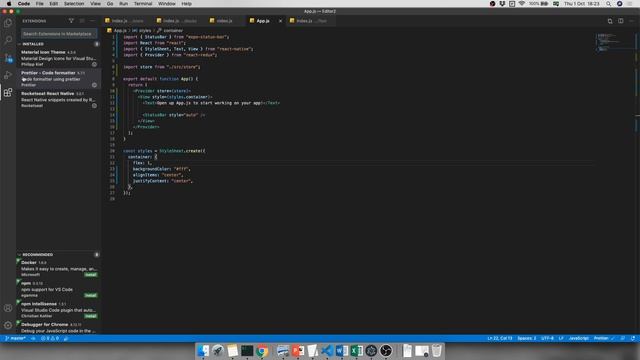The width and height of the screenshot is (640, 360).
Task: Open Finder from the Dock
Action: [203, 351]
